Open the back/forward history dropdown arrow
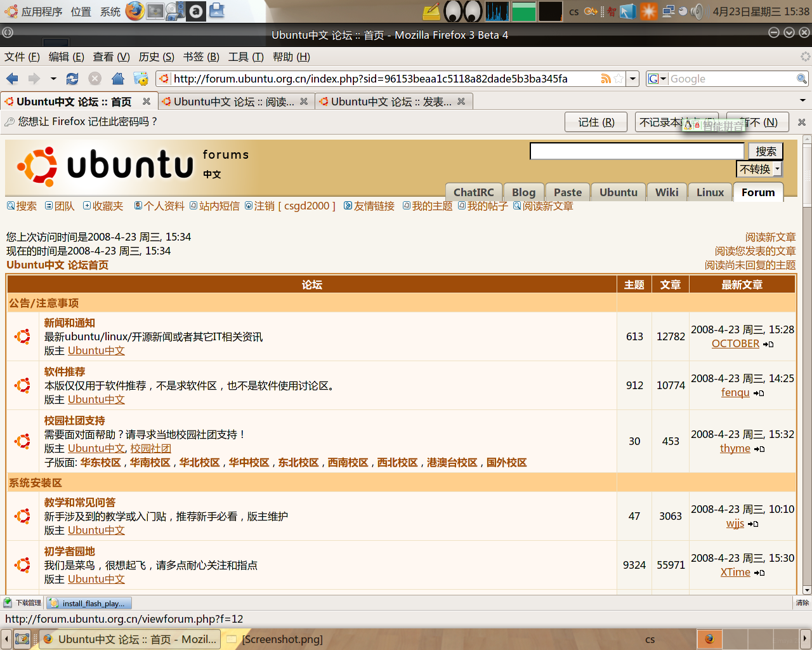Image resolution: width=812 pixels, height=650 pixels. coord(53,79)
